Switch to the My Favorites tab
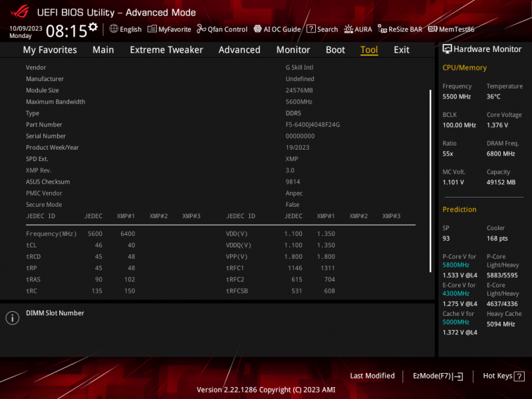The width and height of the screenshot is (532, 399). [50, 50]
